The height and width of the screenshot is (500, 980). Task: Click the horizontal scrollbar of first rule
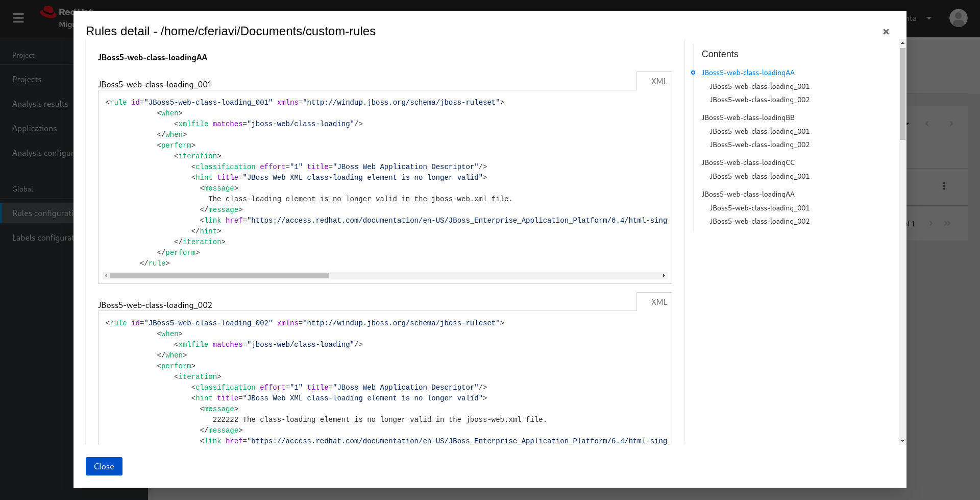pos(219,275)
